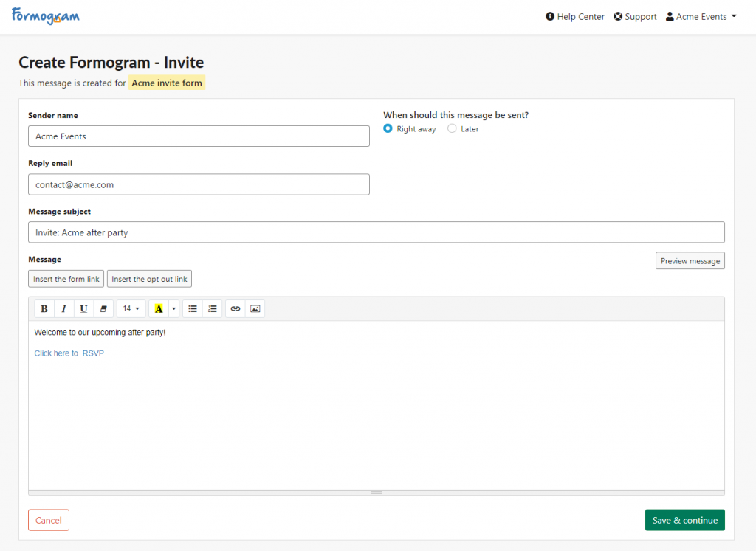Select the Right away radio option
The image size is (756, 551).
pyautogui.click(x=388, y=128)
